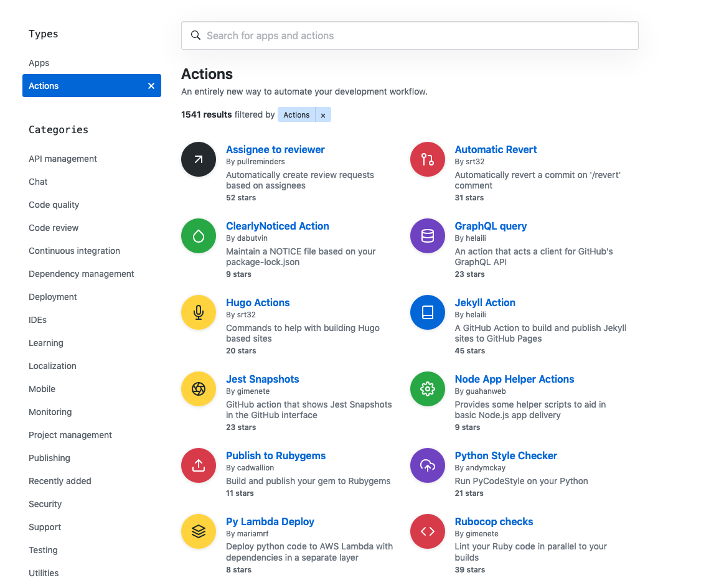Image resolution: width=724 pixels, height=588 pixels.
Task: Click the Jest Snapshots shutter icon
Action: pos(198,389)
